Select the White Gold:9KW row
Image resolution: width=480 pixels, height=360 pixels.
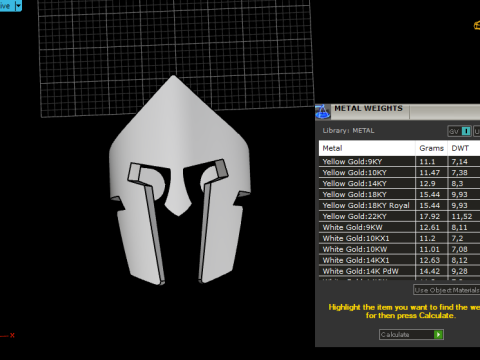coord(399,228)
